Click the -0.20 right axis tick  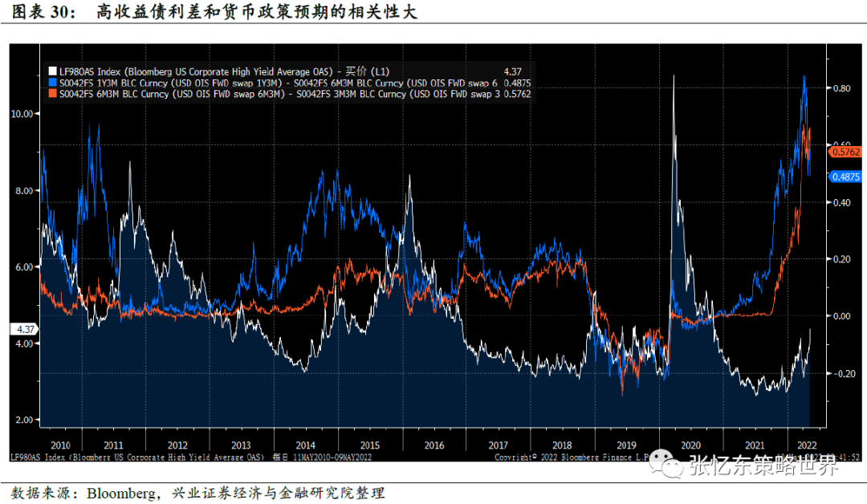(x=844, y=374)
